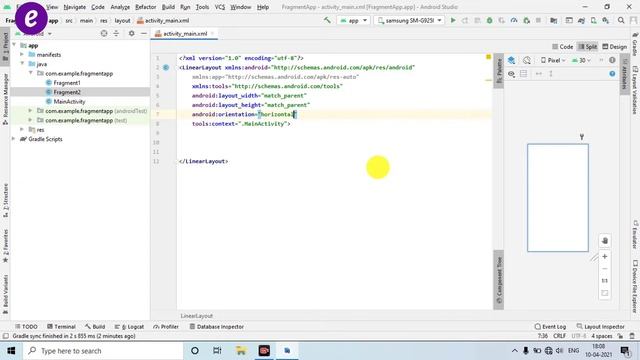Collapse the app module tree node
The image size is (640, 360).
click(14, 45)
